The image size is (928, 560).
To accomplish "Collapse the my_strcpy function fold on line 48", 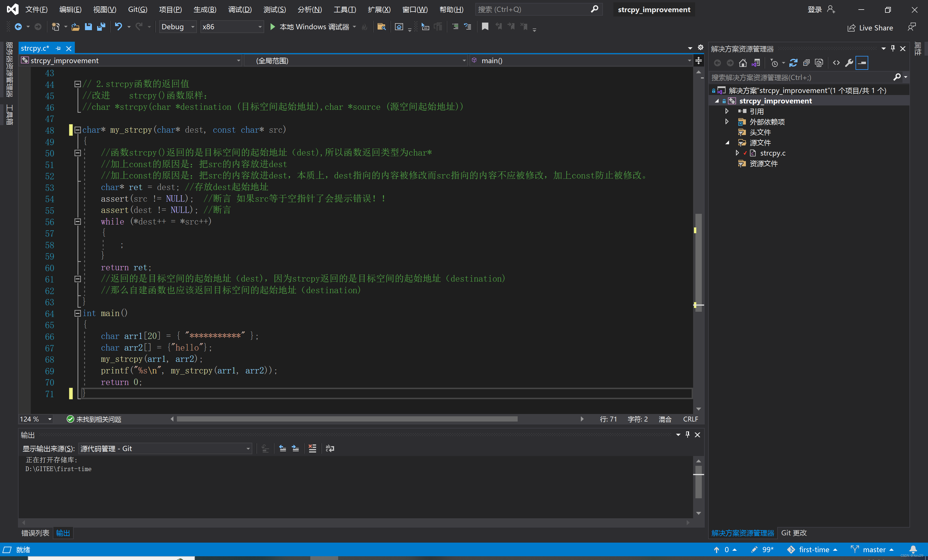I will point(78,130).
